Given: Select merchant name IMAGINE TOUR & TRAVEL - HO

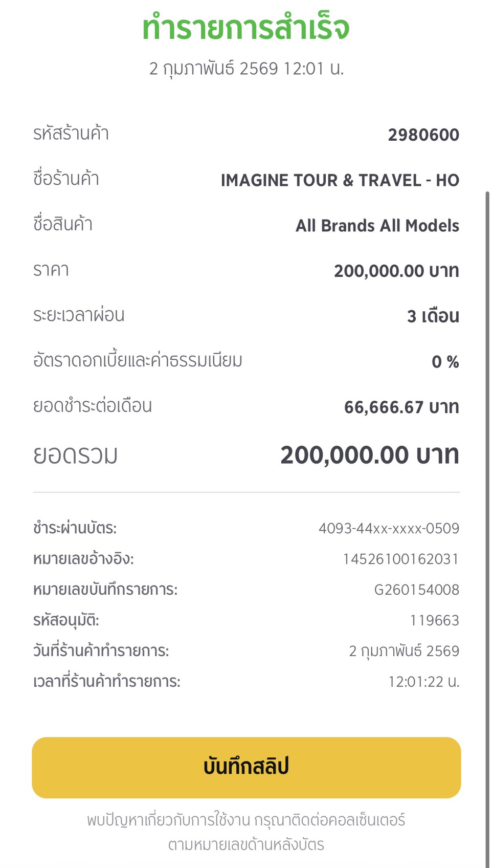Looking at the screenshot, I should (x=340, y=180).
